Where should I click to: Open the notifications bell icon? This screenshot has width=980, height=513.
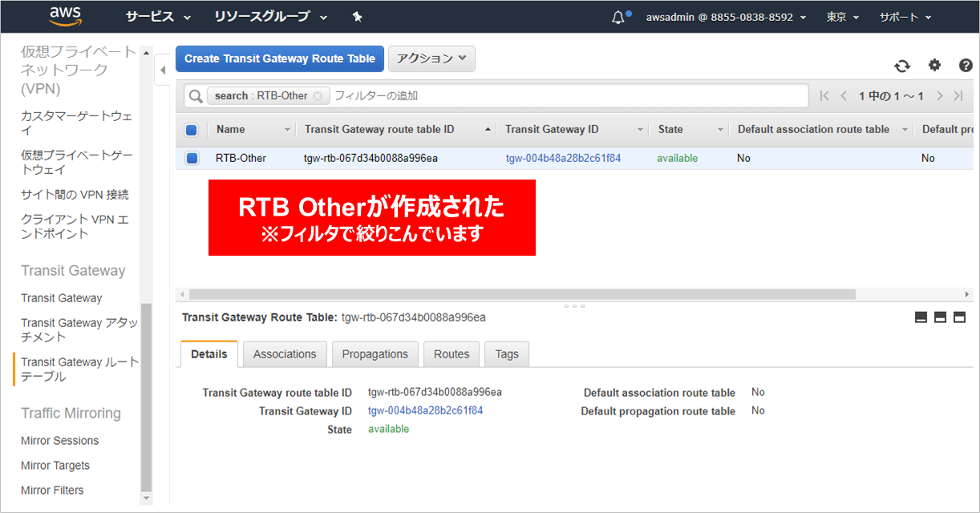click(x=618, y=17)
